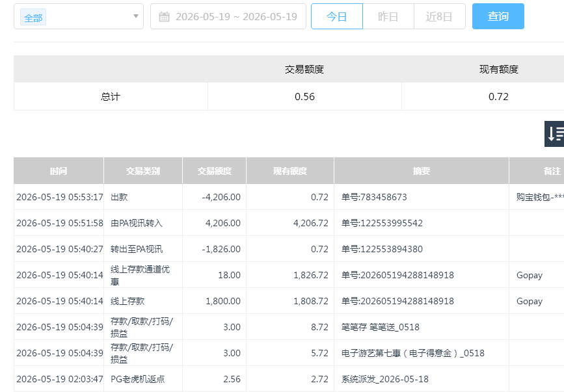The image size is (564, 392).
Task: Open the 全部 category dropdown arrow
Action: (x=135, y=16)
